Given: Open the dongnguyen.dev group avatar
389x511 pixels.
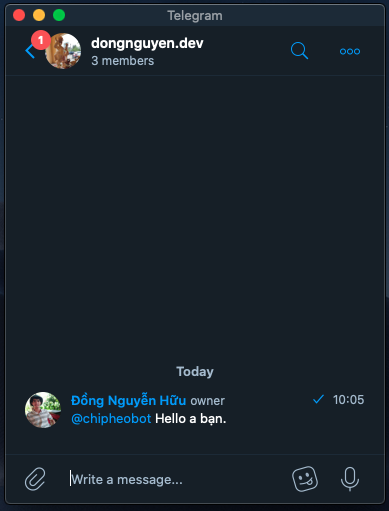Looking at the screenshot, I should pyautogui.click(x=63, y=51).
